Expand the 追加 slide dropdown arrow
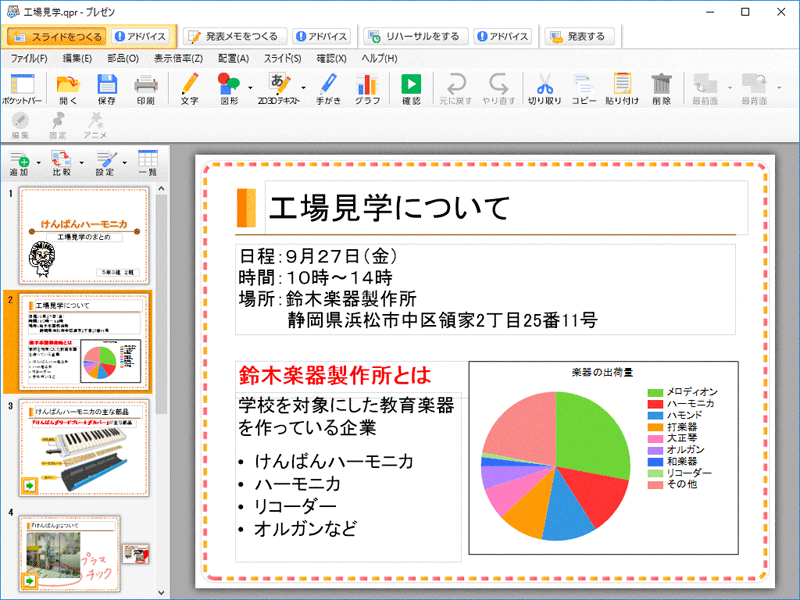The height and width of the screenshot is (600, 800). coord(38,162)
